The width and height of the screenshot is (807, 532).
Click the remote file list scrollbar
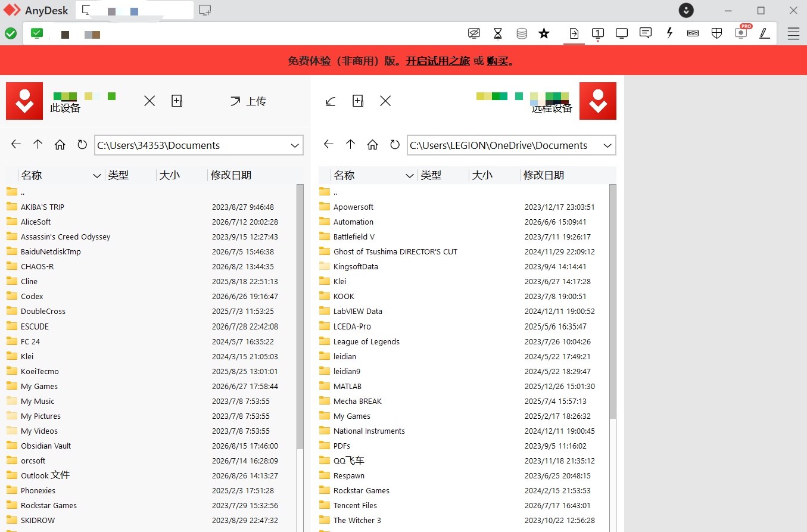coord(613,301)
